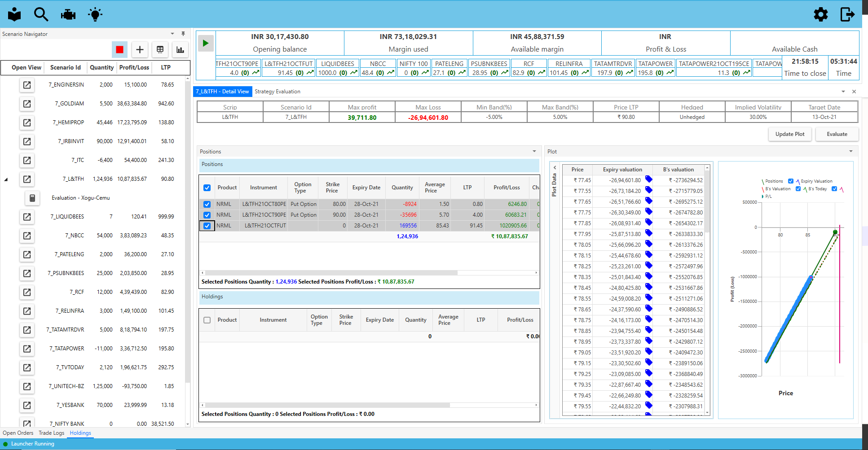Viewport: 868px width, 450px height.
Task: Click the Evaluate button
Action: (837, 134)
